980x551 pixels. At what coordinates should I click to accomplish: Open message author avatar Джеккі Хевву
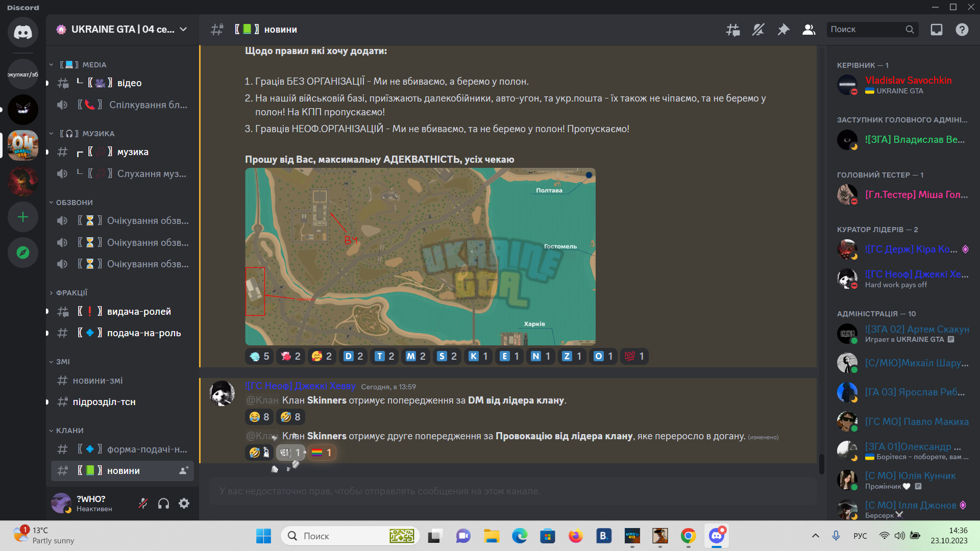[x=222, y=393]
